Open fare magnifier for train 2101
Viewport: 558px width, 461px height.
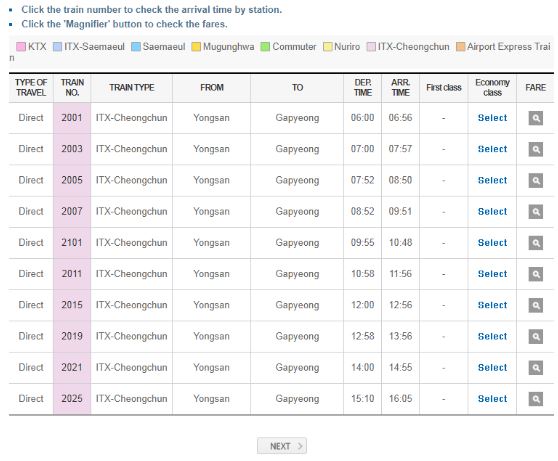tap(536, 243)
